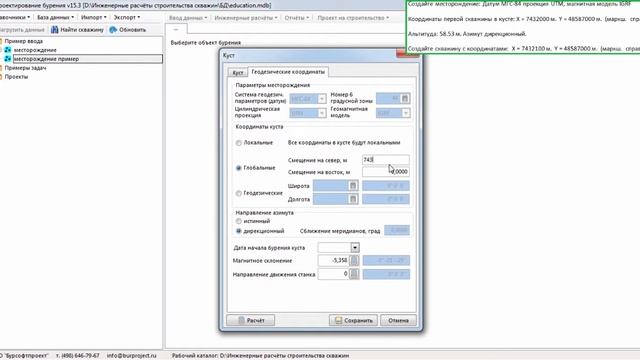Image resolution: width=640 pixels, height=360 pixels.
Task: Click the upper месторождение field icon in the tree
Action: click(x=8, y=50)
